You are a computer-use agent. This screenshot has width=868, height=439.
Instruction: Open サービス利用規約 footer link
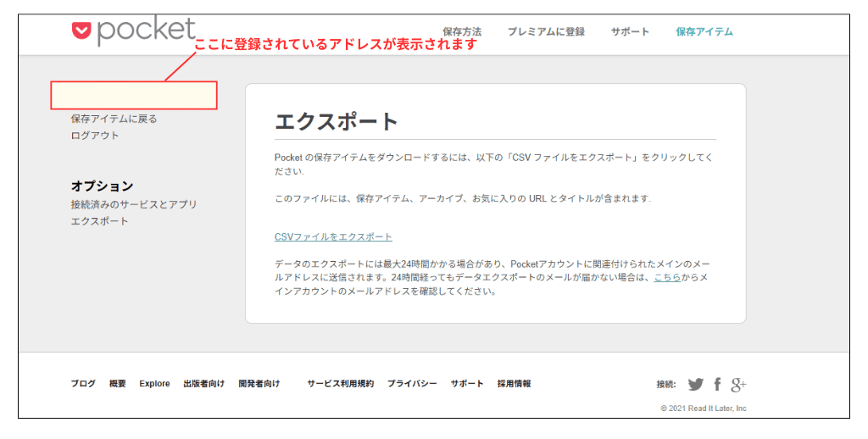click(341, 383)
